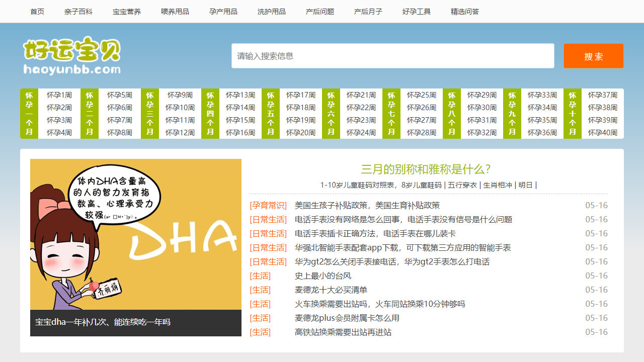The height and width of the screenshot is (362, 644).
Task: Click the 首页 navigation link
Action: 37,12
